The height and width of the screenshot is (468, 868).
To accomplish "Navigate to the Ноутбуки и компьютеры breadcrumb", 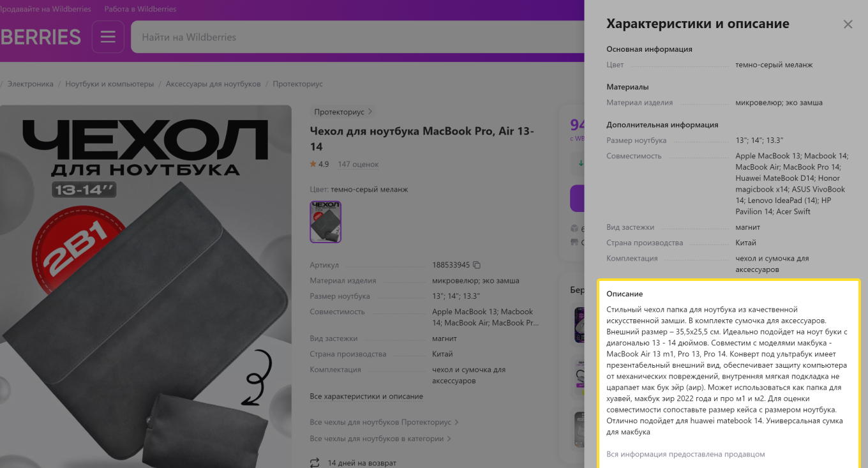I will click(110, 84).
